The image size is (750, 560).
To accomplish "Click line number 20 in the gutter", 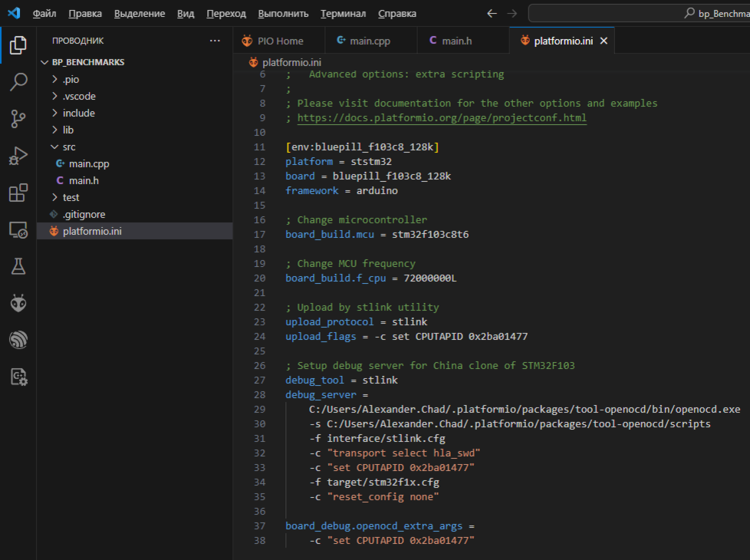I will click(259, 278).
